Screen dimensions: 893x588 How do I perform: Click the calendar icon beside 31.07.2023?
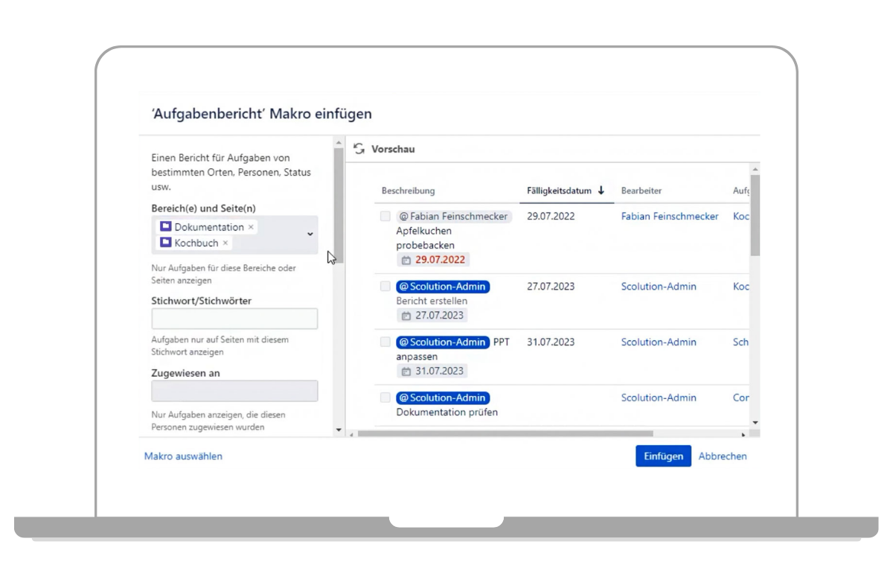[x=406, y=371]
